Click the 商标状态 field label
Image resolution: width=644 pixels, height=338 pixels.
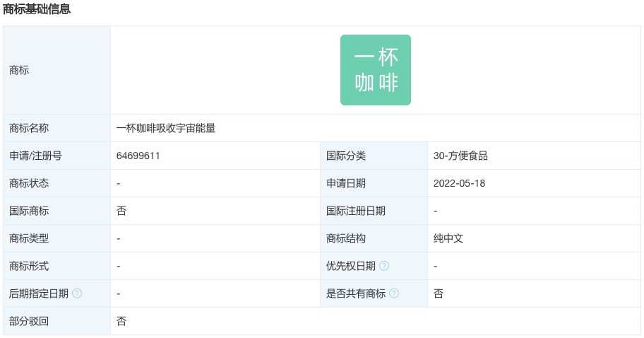click(29, 183)
